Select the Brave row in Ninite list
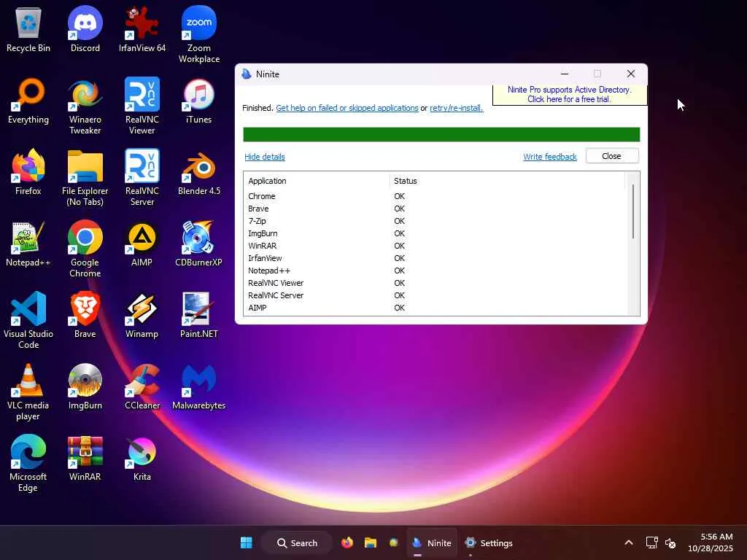Image resolution: width=747 pixels, height=560 pixels. pos(436,209)
